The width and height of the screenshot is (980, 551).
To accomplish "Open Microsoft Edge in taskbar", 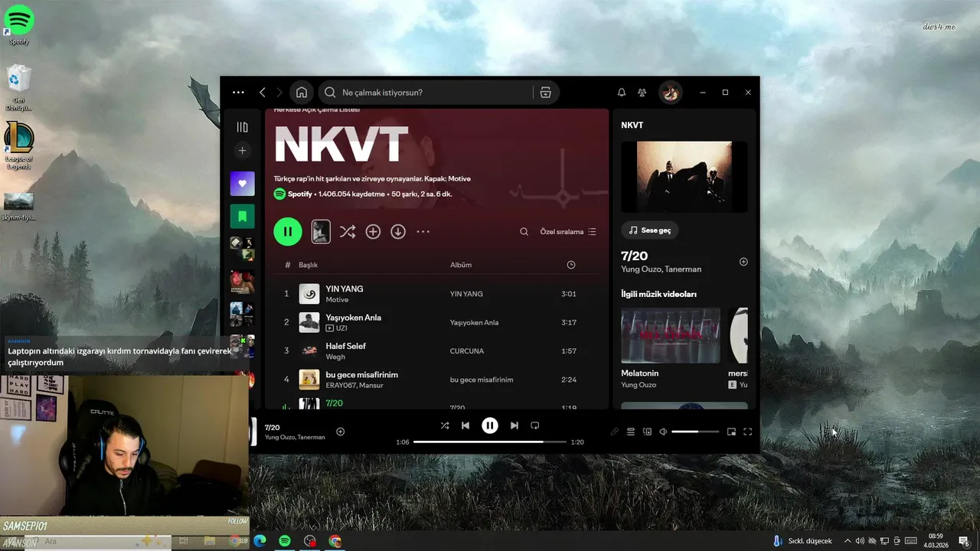I will [x=260, y=541].
